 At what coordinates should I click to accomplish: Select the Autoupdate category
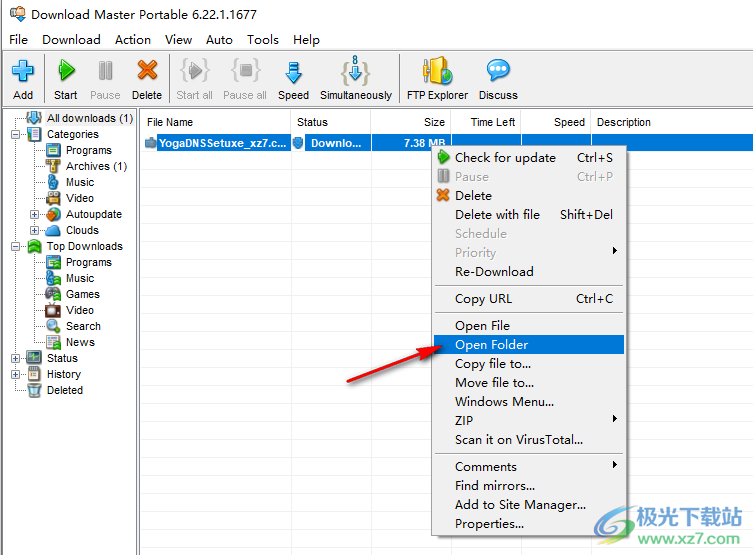[94, 214]
